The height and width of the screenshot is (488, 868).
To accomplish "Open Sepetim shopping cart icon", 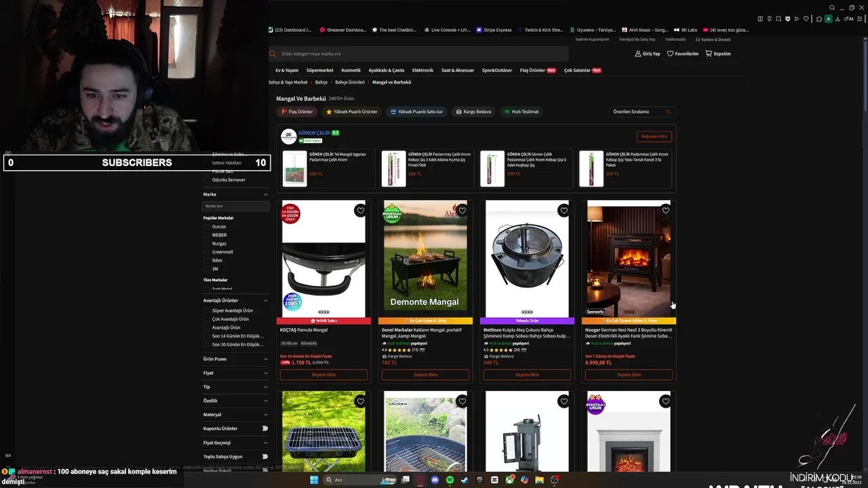I will pyautogui.click(x=709, y=54).
